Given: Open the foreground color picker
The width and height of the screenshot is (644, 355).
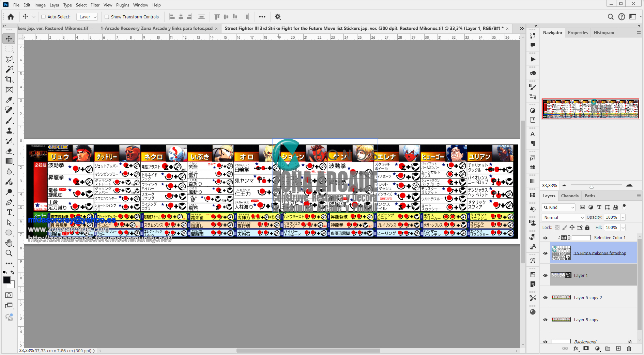Looking at the screenshot, I should tap(6, 280).
